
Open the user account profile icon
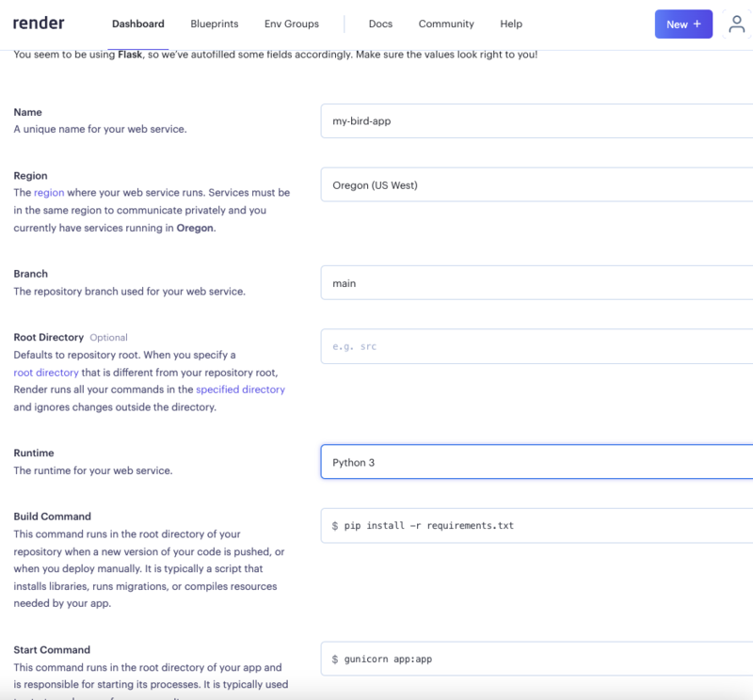click(737, 25)
